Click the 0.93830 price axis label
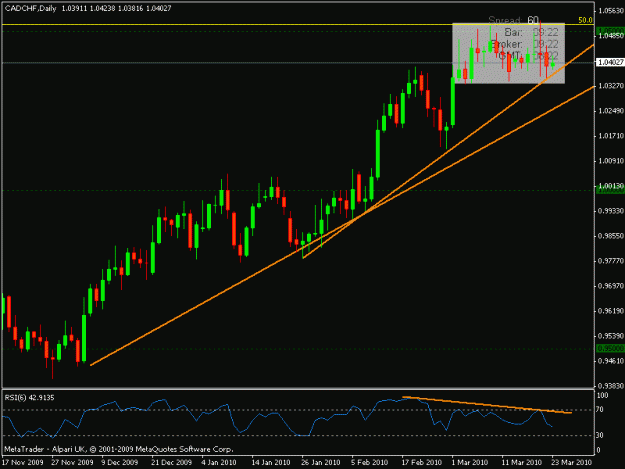The height and width of the screenshot is (469, 625). pyautogui.click(x=611, y=386)
